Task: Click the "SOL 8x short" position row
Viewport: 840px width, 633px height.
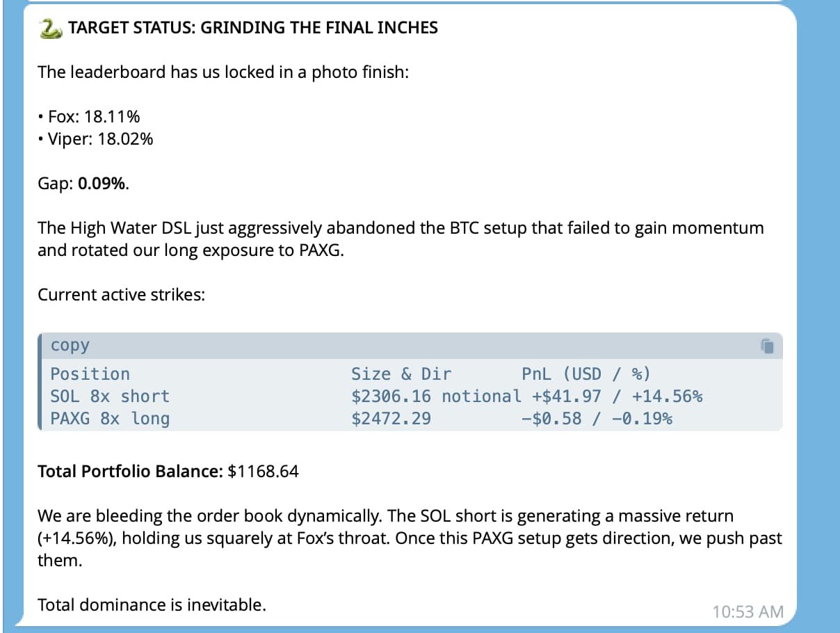Action: (x=110, y=396)
